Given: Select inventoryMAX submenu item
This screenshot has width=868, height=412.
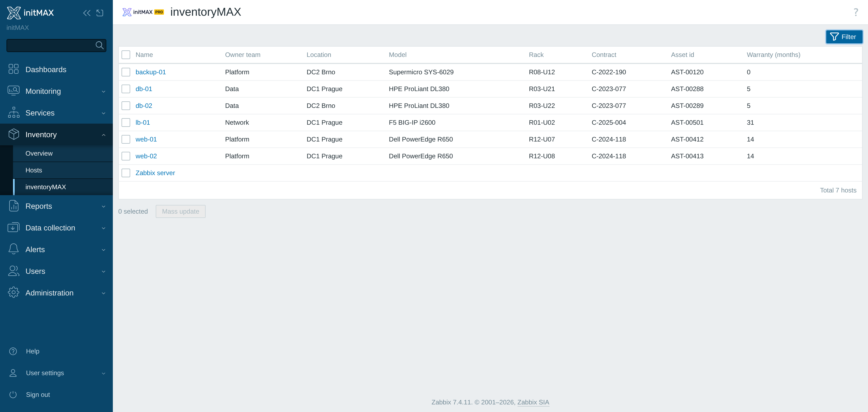Looking at the screenshot, I should (x=63, y=187).
